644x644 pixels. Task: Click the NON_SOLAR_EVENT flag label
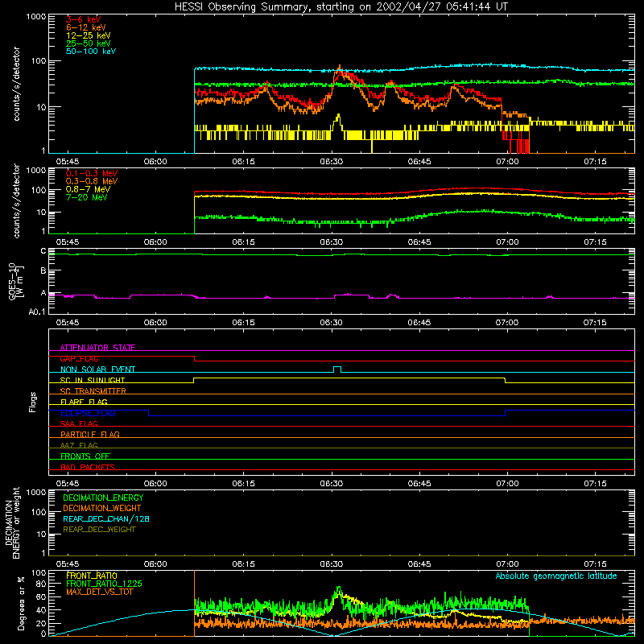[x=97, y=369]
